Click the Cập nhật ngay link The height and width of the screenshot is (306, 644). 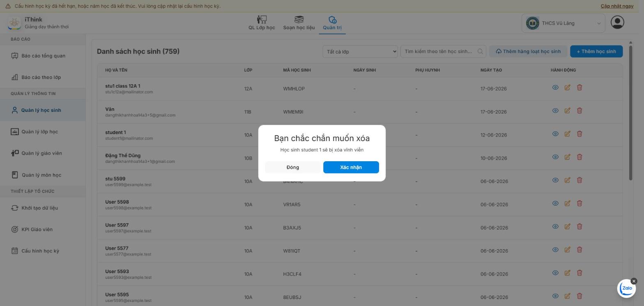(x=617, y=6)
